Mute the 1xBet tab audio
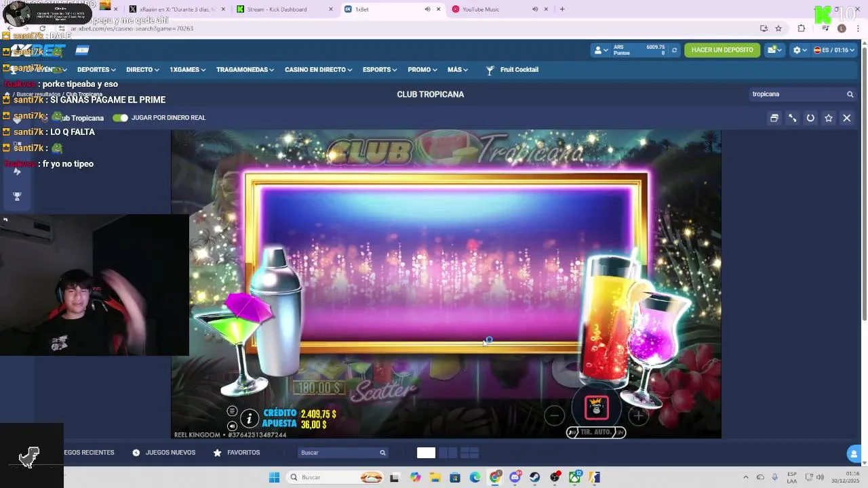Viewport: 868px width, 488px height. (x=427, y=9)
